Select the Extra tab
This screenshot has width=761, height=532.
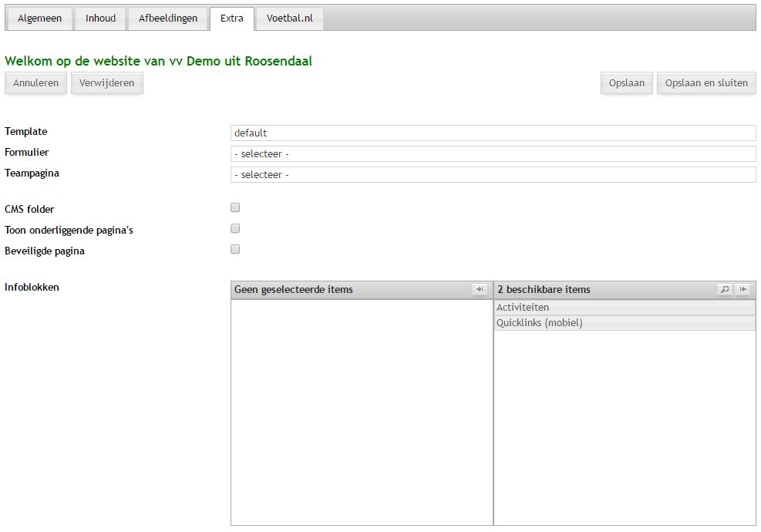[231, 19]
